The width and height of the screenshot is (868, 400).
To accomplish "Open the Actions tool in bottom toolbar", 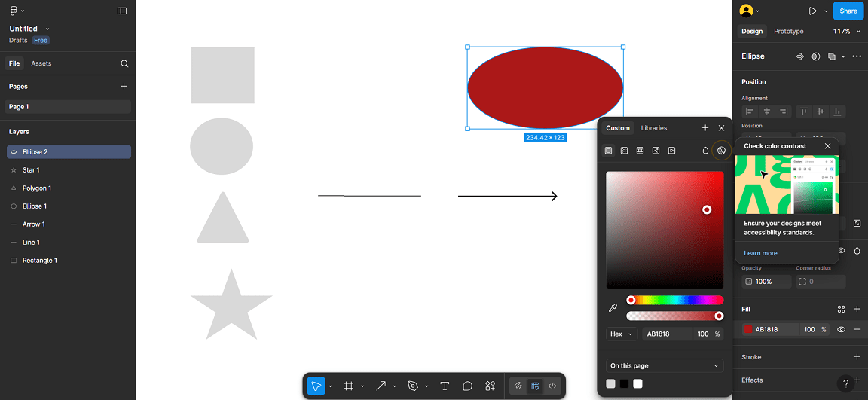I will point(491,386).
